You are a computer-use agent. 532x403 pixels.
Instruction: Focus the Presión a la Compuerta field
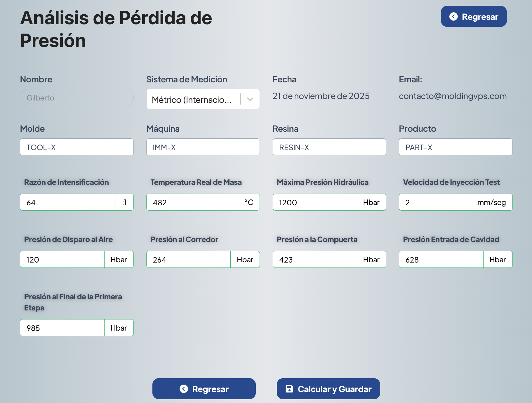point(314,260)
